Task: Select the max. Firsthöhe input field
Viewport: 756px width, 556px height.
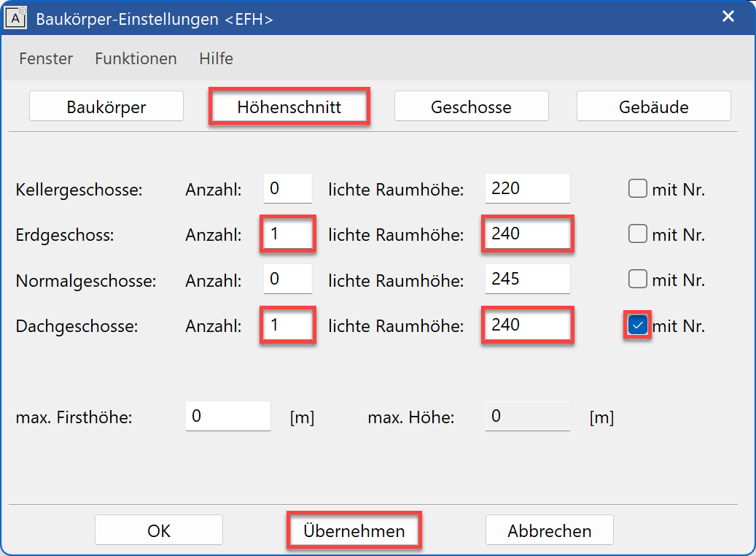Action: pyautogui.click(x=227, y=417)
